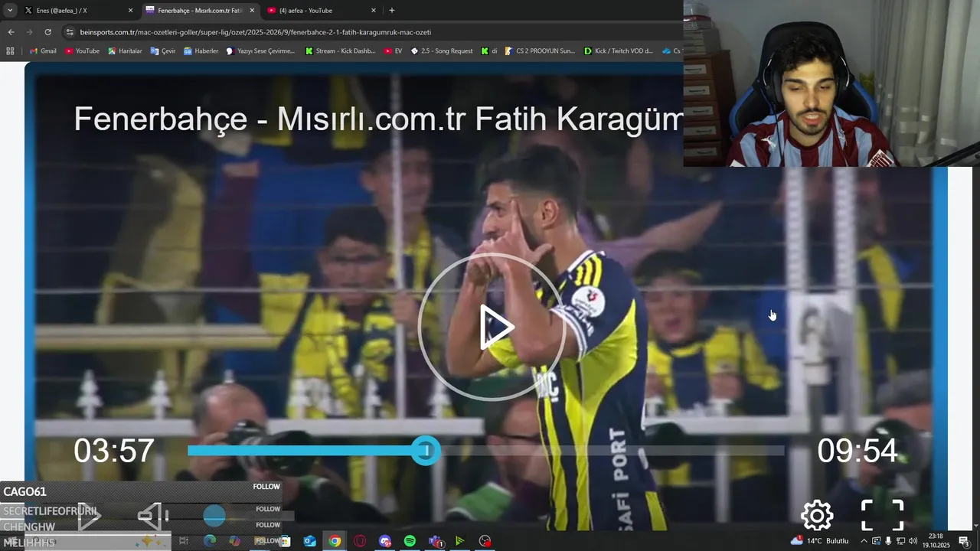
Task: Open the EV bookmark
Action: pos(394,51)
